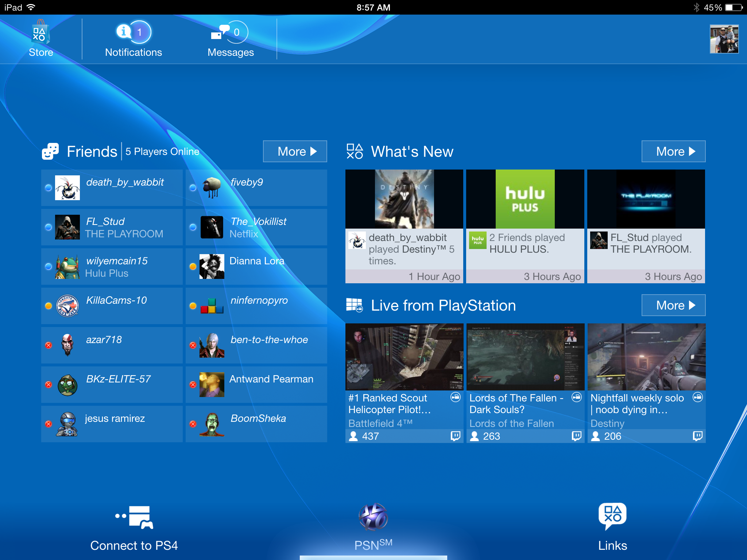Tap Hulu Plus status under wilyemcain15
The width and height of the screenshot is (747, 560).
[x=107, y=273]
